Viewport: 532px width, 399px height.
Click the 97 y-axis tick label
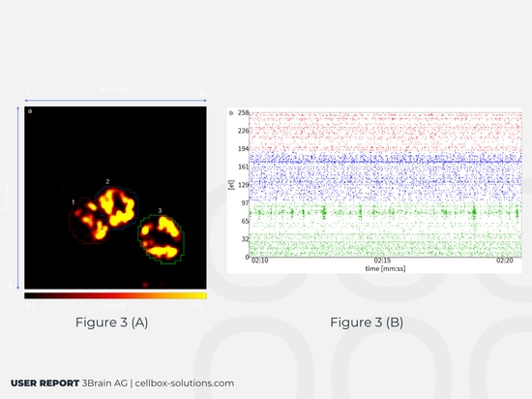tap(245, 203)
